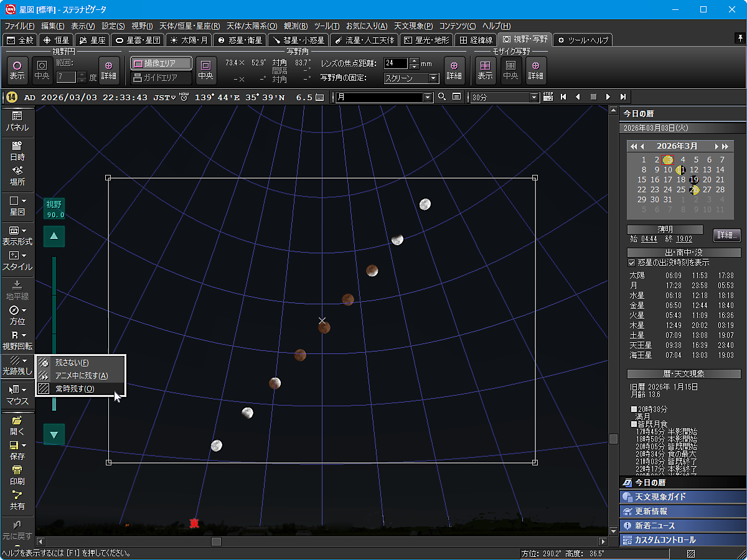Toggle 惑星の出没時刻を表示 checkbox
Image resolution: width=747 pixels, height=560 pixels.
(x=632, y=263)
